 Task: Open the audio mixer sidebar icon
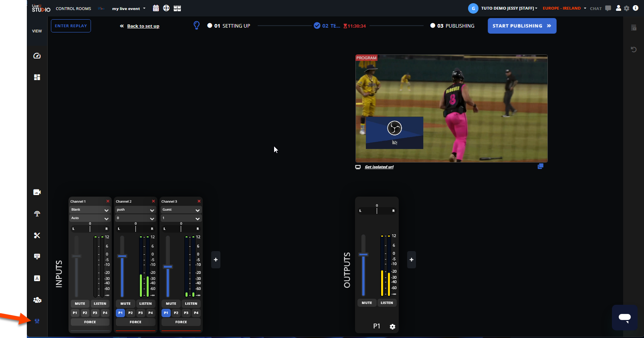pos(37,321)
